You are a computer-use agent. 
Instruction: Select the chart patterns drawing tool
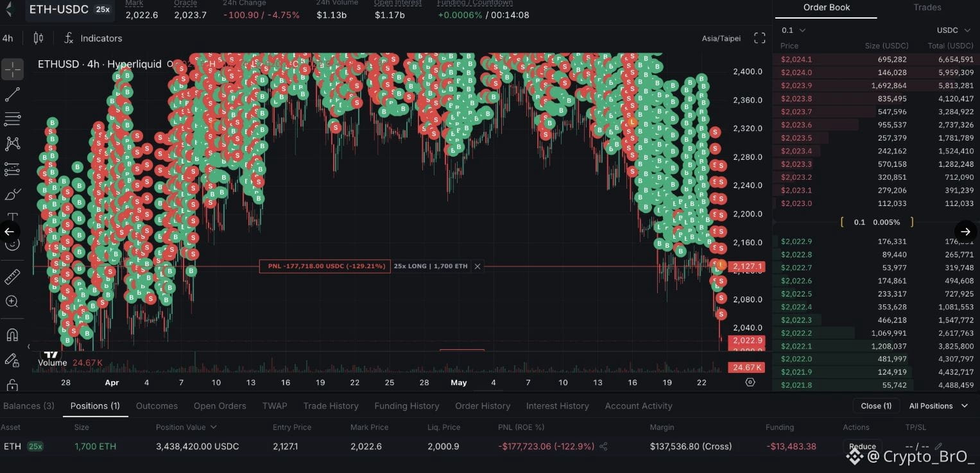pos(12,144)
